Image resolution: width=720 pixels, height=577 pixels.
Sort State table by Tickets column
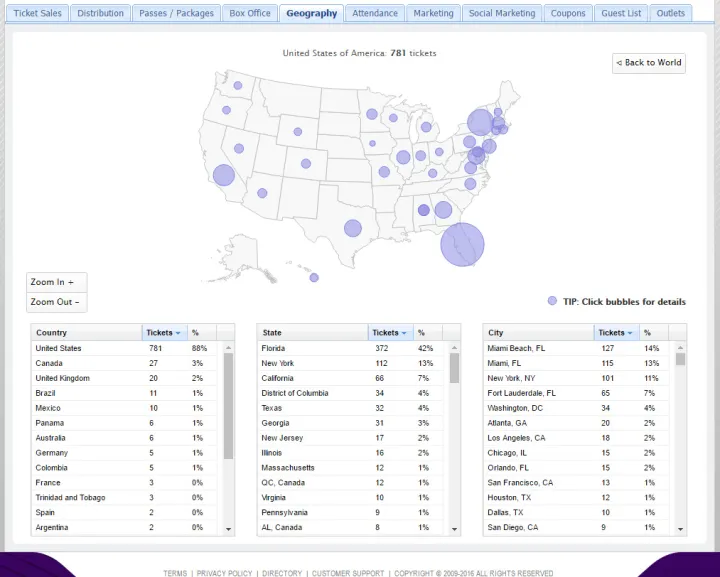pyautogui.click(x=390, y=333)
